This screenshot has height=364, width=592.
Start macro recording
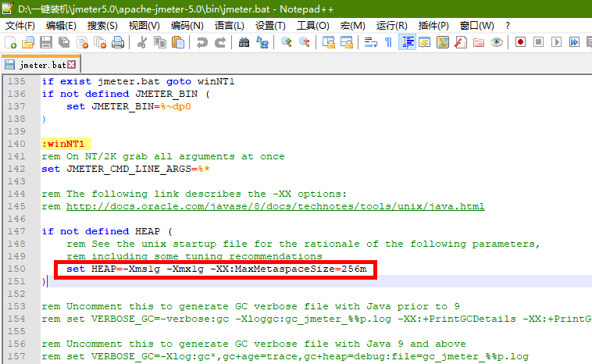click(x=521, y=42)
